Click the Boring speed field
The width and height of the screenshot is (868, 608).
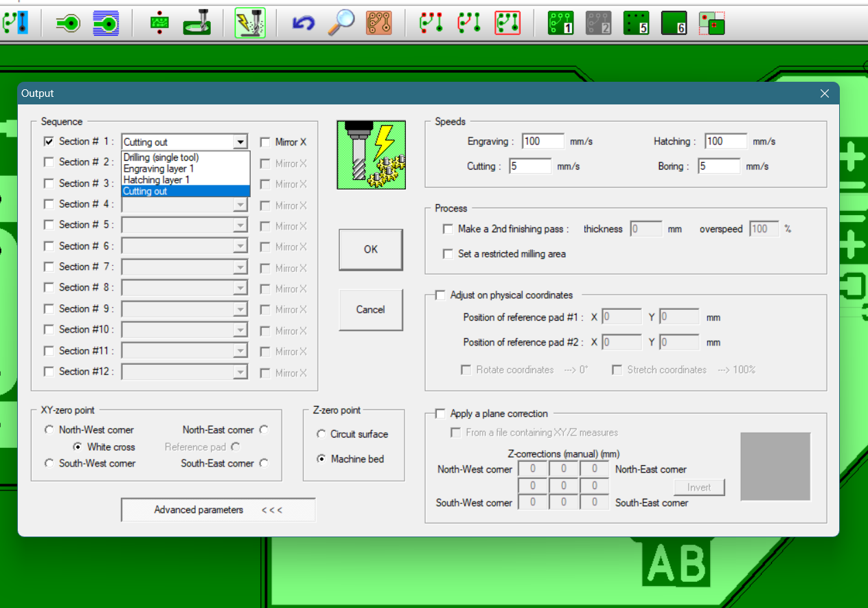(x=720, y=166)
